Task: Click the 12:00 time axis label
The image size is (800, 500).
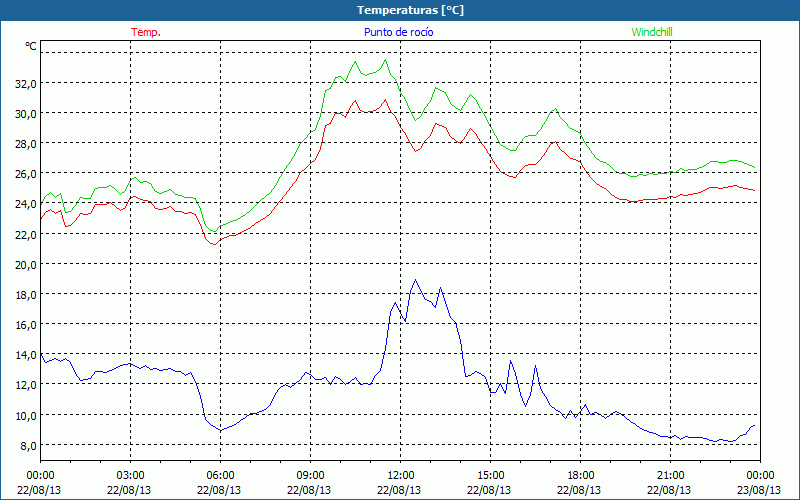Action: (401, 475)
